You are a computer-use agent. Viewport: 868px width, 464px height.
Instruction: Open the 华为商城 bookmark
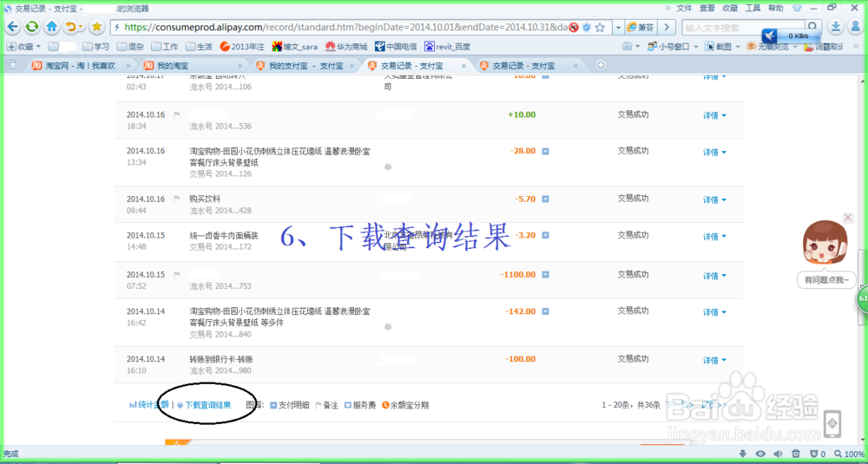pos(346,47)
